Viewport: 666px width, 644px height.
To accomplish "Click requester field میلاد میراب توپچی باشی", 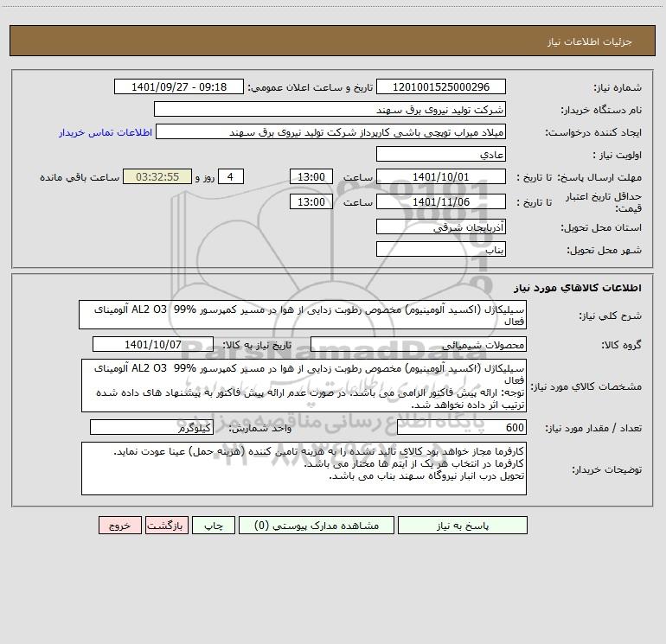I will tap(330, 131).
